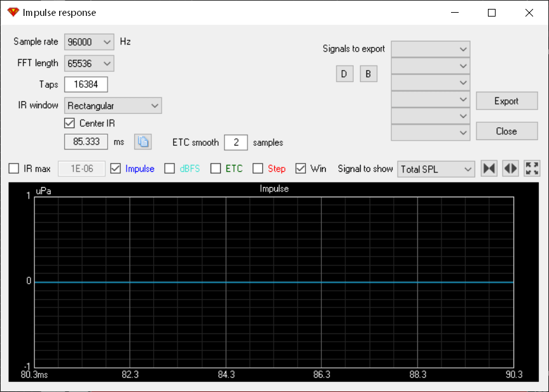Open the IR window Rectangular dropdown
The image size is (549, 392).
[113, 106]
